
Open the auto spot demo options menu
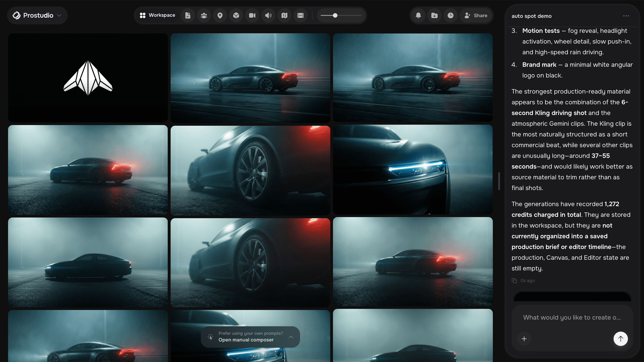[x=626, y=16]
